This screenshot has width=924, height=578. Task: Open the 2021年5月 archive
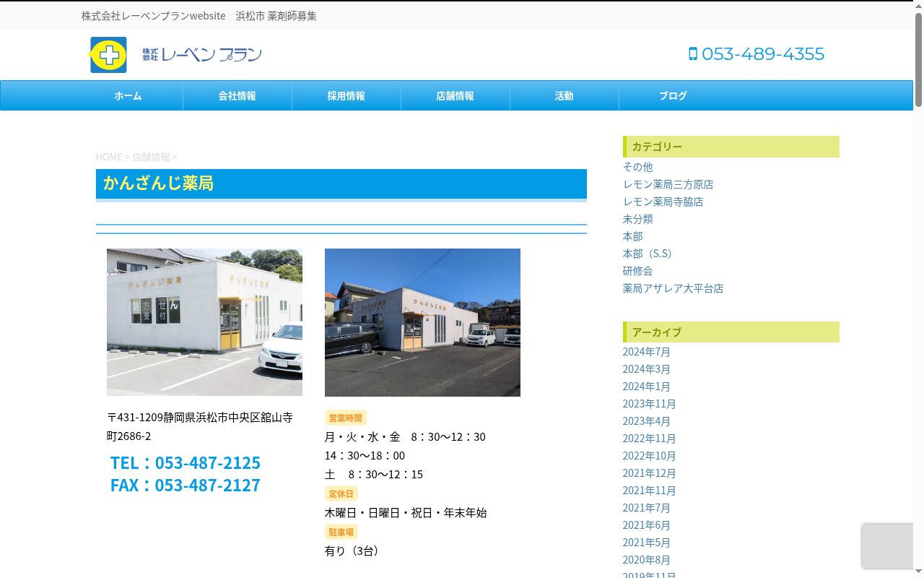click(647, 543)
